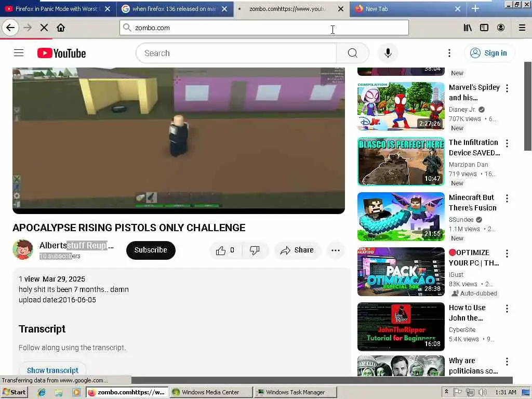Toggle the Firefox sidebar icon

484,28
